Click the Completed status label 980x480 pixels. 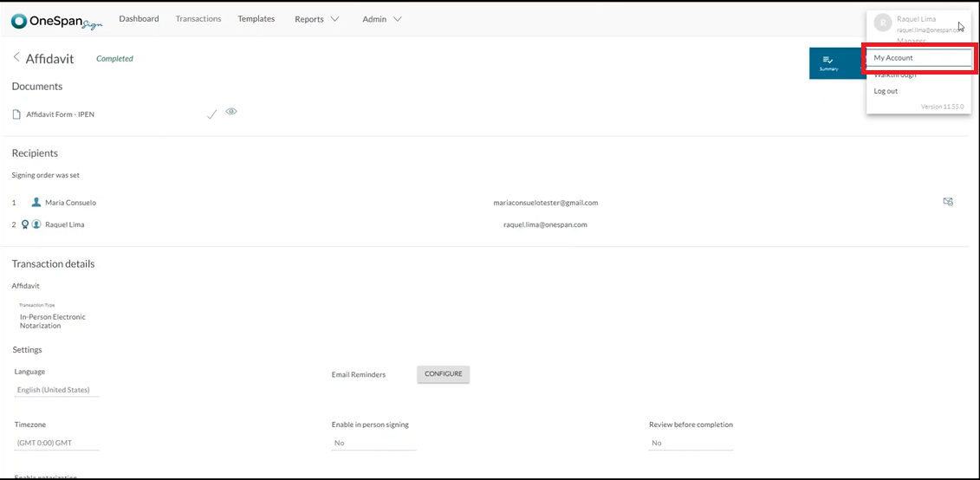point(114,59)
